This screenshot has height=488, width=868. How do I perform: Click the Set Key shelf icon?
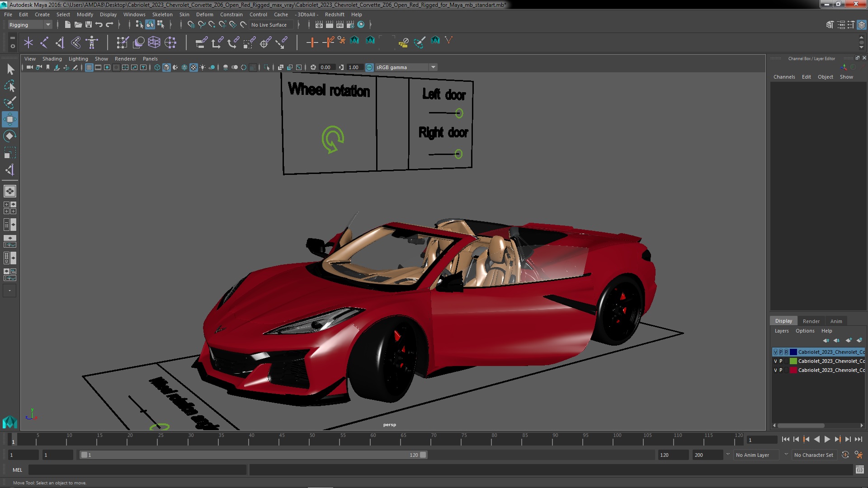[x=312, y=42]
